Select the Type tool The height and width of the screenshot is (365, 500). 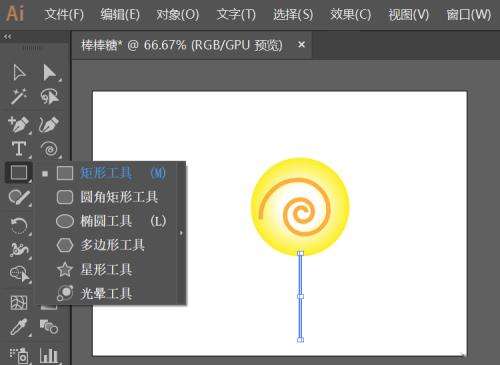[19, 149]
